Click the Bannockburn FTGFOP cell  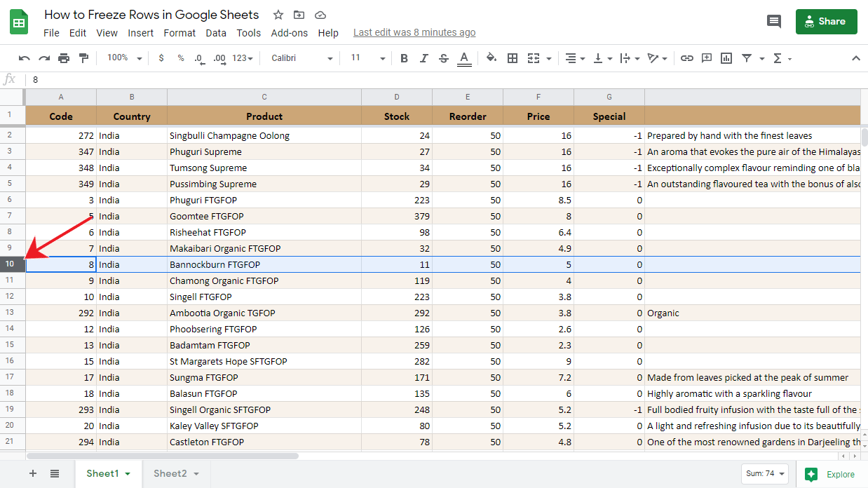click(x=264, y=264)
